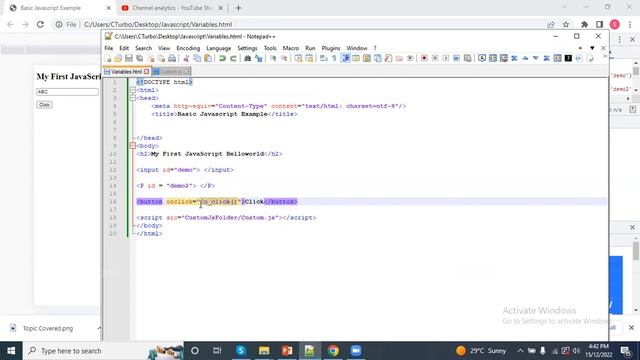Open the Encoding menu
Screen dimensions: 640x360
pyautogui.click(x=188, y=48)
